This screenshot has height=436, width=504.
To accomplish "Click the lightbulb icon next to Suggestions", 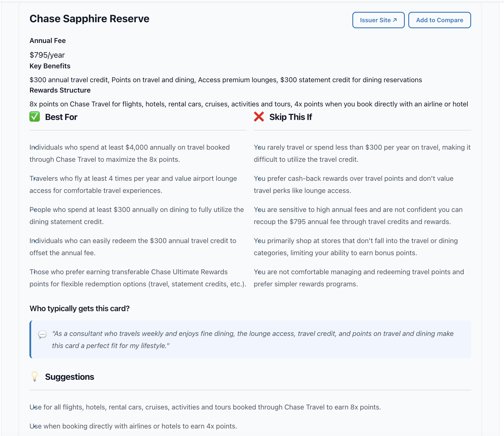I will coord(35,377).
